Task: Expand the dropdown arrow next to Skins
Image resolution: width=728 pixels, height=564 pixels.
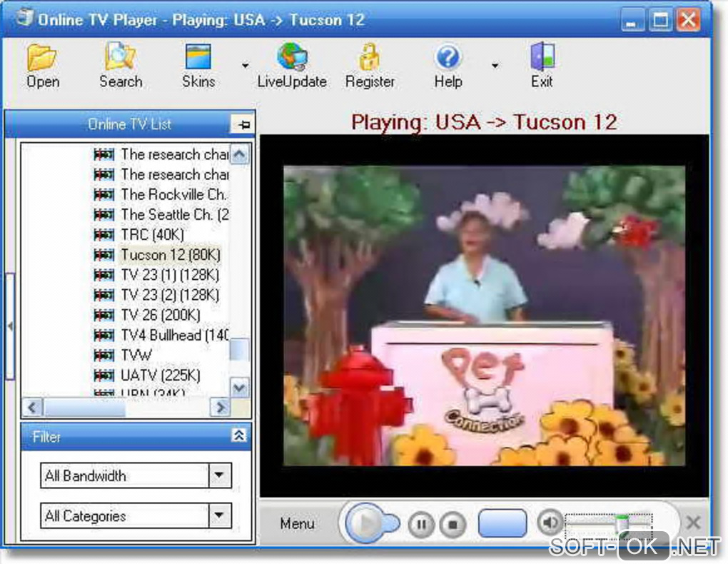Action: pos(245,66)
